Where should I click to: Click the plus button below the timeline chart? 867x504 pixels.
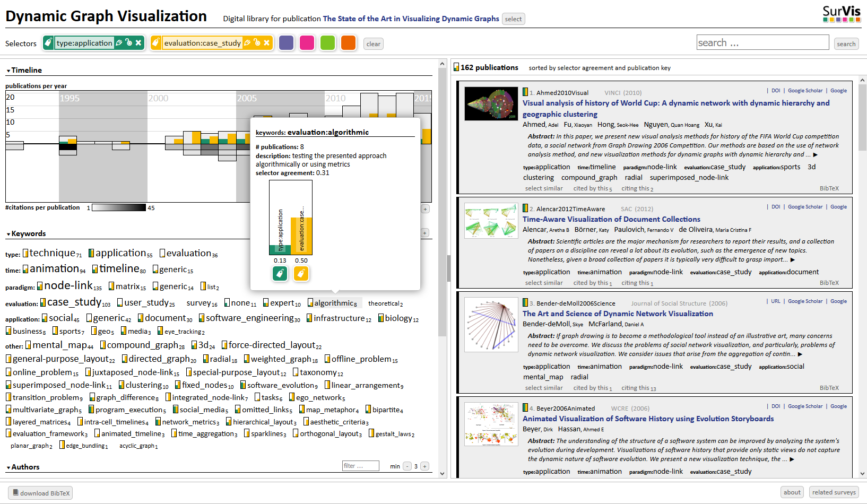point(425,209)
